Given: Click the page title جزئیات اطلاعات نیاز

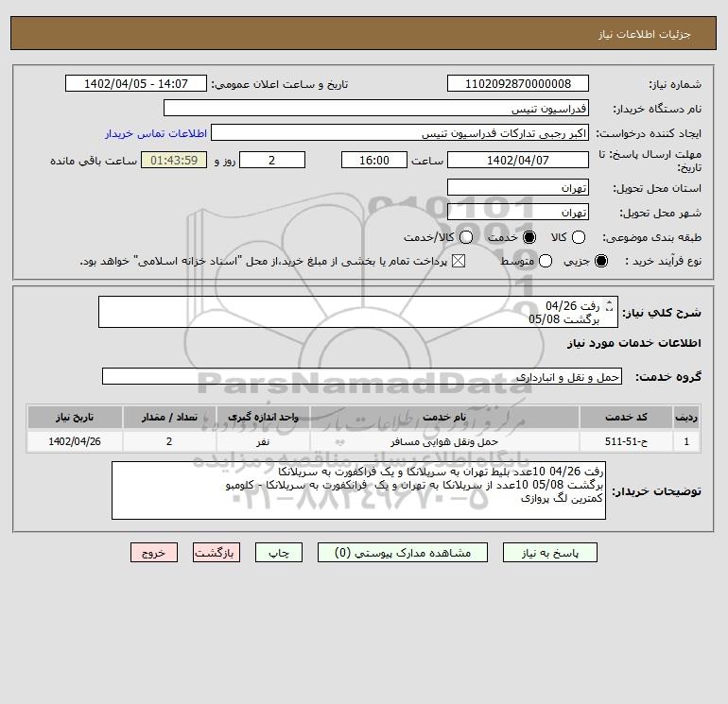Looking at the screenshot, I should click(645, 34).
